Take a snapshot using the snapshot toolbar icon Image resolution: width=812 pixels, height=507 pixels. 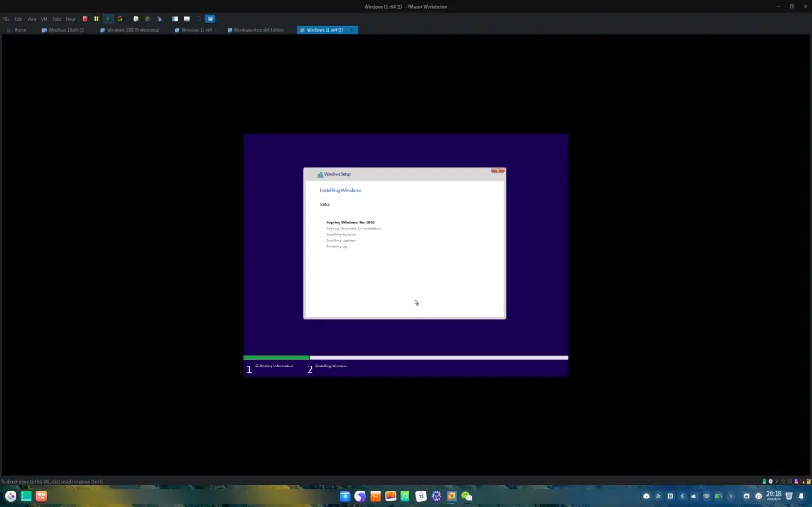coord(135,19)
